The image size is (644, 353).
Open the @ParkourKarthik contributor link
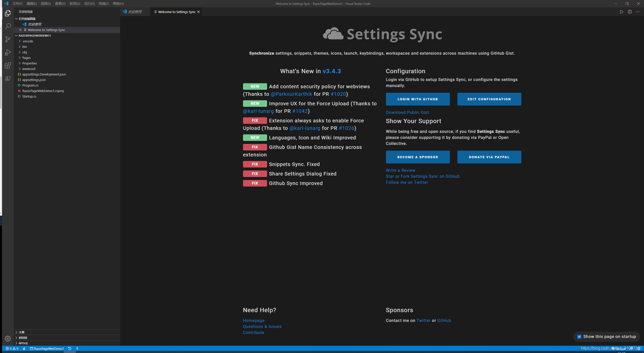coord(291,94)
